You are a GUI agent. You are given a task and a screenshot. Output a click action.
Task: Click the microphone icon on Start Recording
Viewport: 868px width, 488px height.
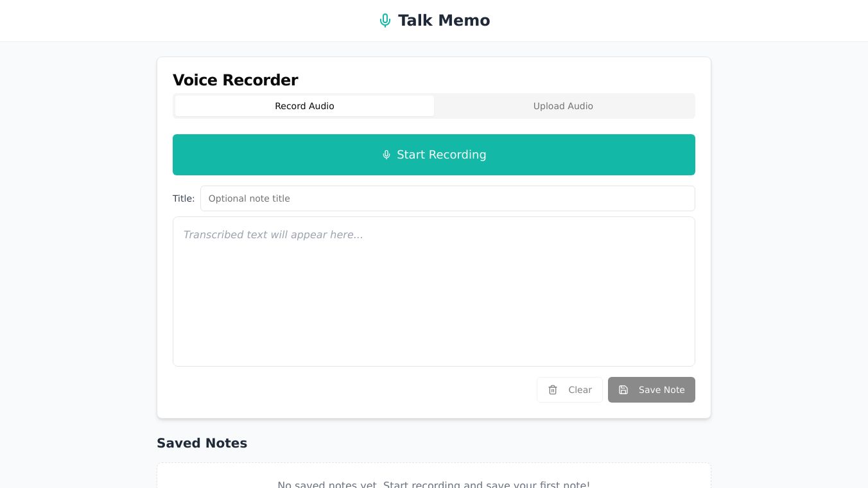pyautogui.click(x=386, y=155)
